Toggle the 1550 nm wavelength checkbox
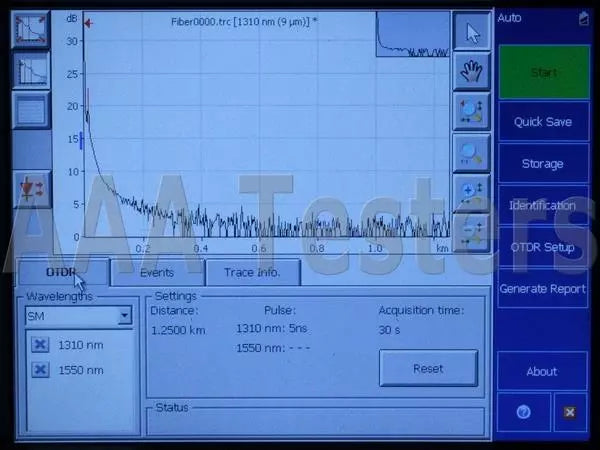The height and width of the screenshot is (450, 600). click(40, 370)
